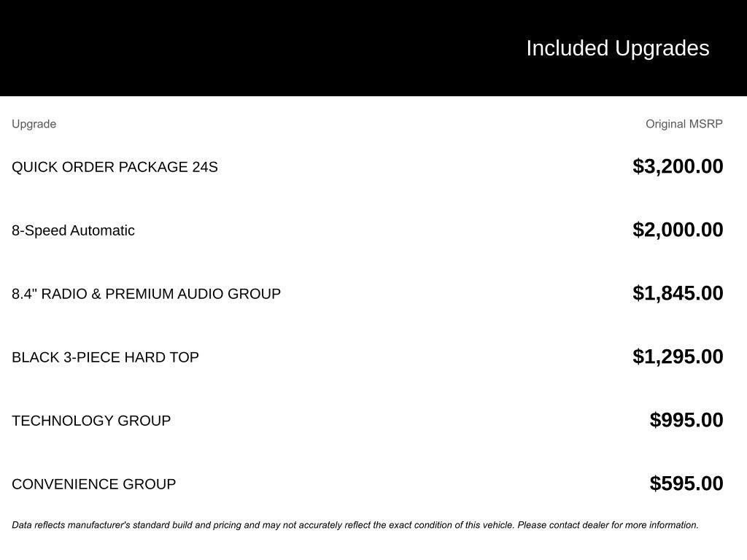The height and width of the screenshot is (560, 747).
Task: Select the BLACK 3-PIECE HARD TOP entry
Action: coord(105,357)
